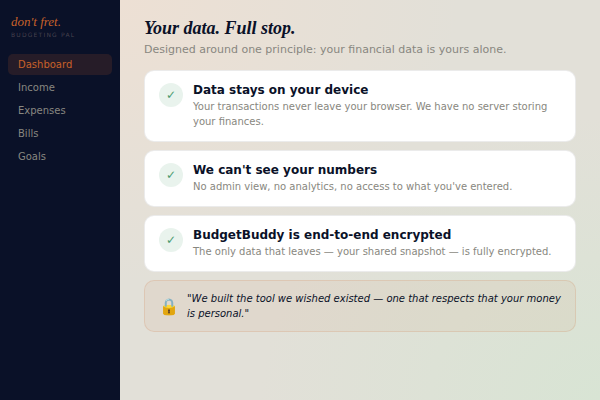Navigate to Bills in the sidebar

(29, 133)
